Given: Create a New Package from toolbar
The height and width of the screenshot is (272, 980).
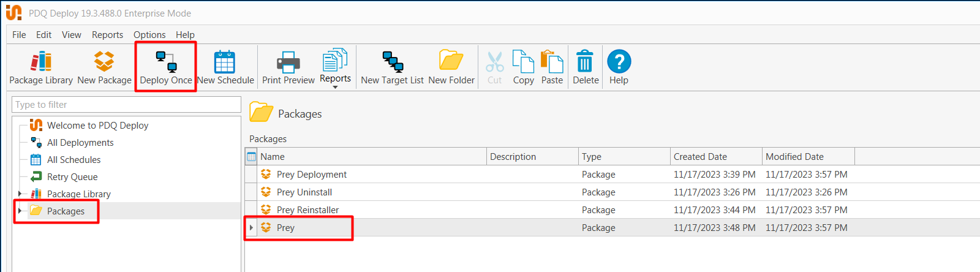Looking at the screenshot, I should 104,62.
